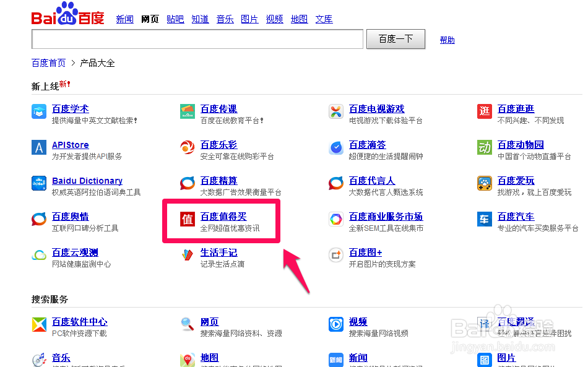Click the 地图 map pin icon
The height and width of the screenshot is (367, 588).
188,360
